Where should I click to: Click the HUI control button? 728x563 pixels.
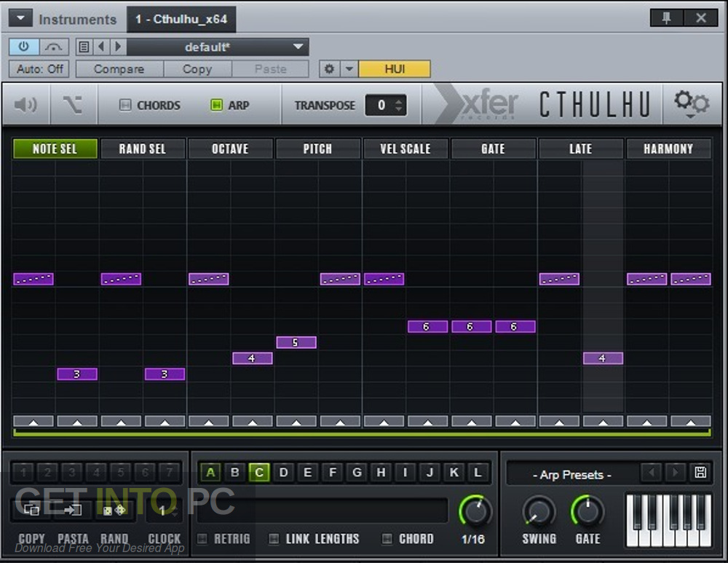(x=395, y=69)
